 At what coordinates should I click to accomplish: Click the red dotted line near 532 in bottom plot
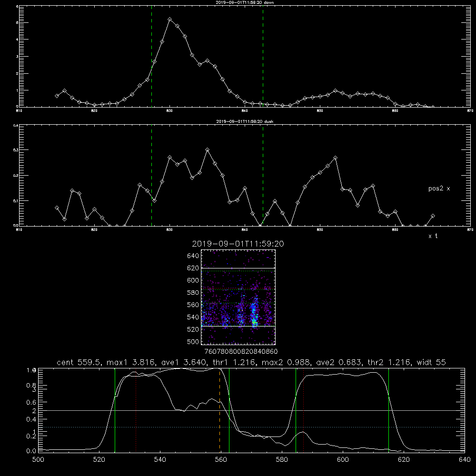click(x=136, y=410)
